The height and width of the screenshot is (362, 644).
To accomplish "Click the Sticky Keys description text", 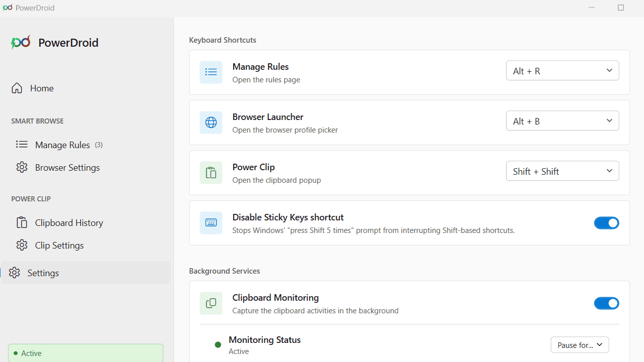I will 374,230.
